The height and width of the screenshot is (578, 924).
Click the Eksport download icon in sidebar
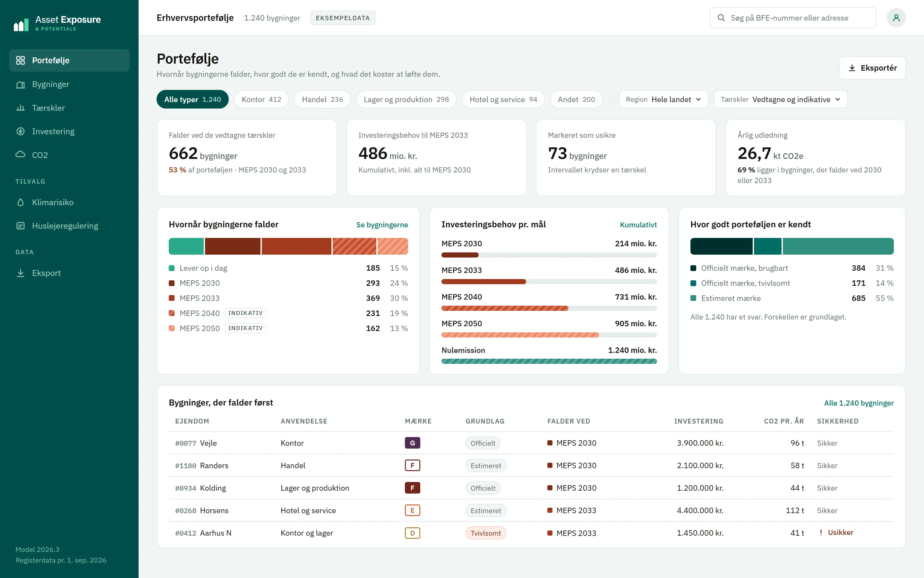21,273
